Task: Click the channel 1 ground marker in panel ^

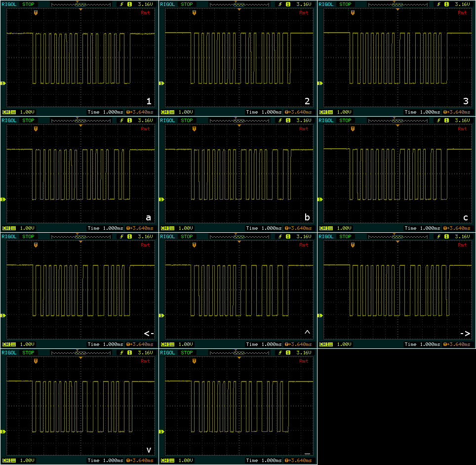Action: [x=161, y=316]
